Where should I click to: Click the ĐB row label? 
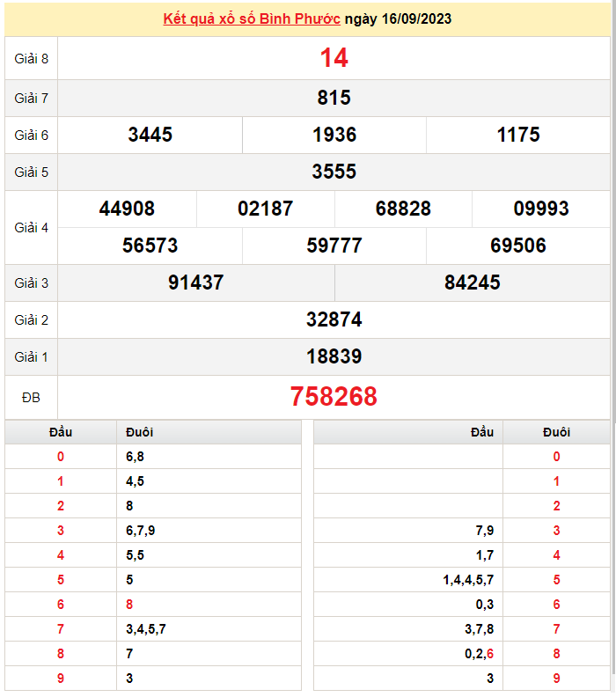click(31, 398)
